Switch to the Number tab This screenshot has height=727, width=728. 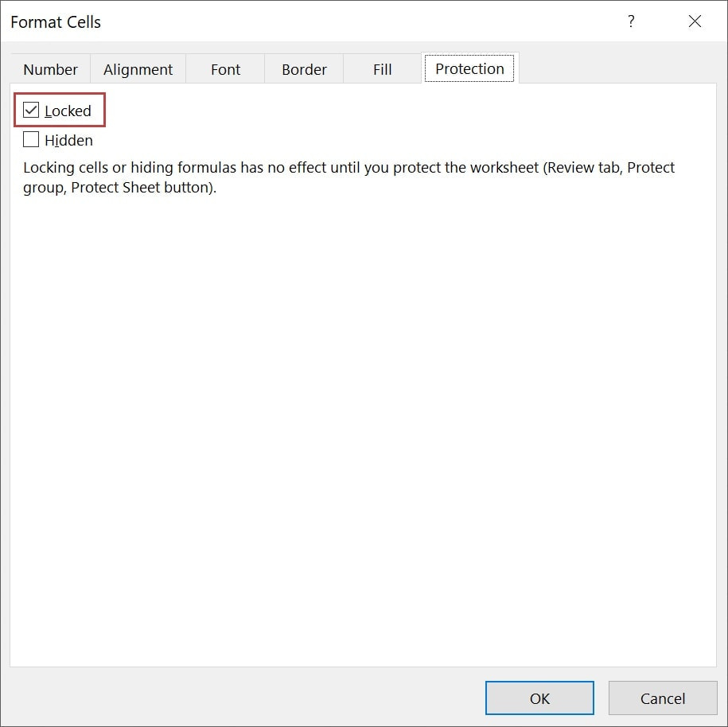point(51,69)
